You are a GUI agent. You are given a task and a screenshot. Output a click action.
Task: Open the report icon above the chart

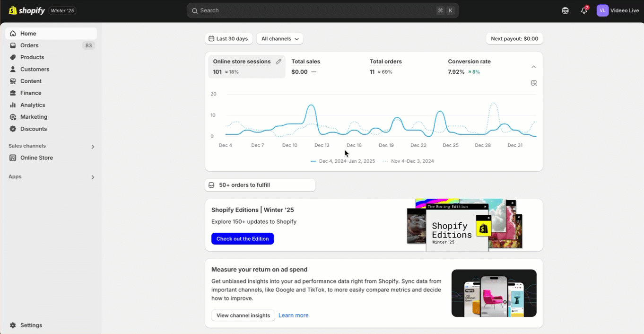point(534,83)
